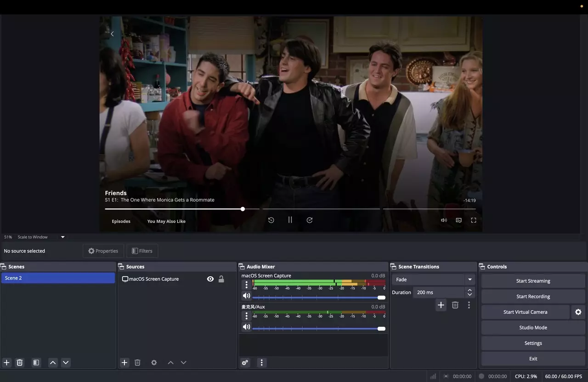Click the 51% zoom level text
The width and height of the screenshot is (588, 382).
[x=8, y=237]
